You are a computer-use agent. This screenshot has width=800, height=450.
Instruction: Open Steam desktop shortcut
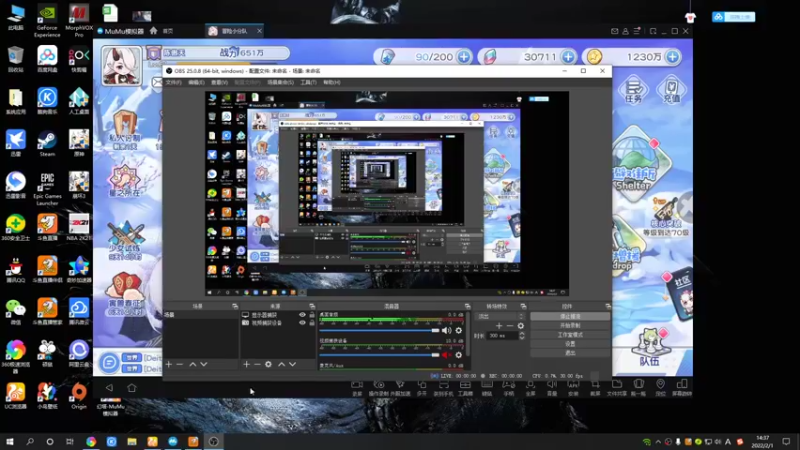(47, 143)
